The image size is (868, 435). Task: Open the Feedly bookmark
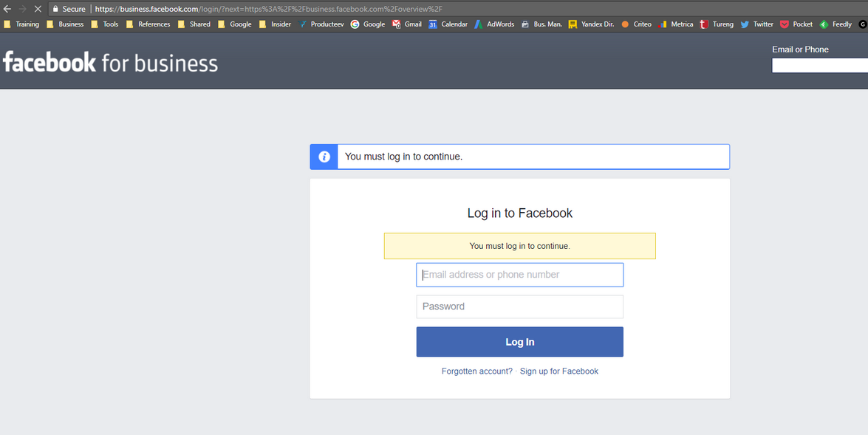tap(835, 24)
